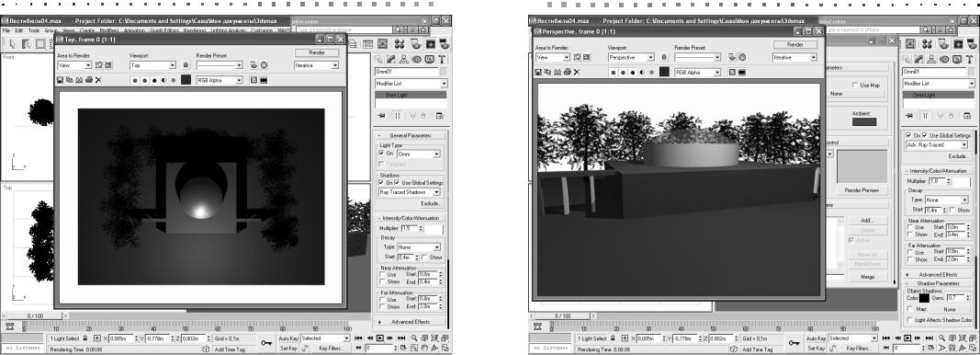
Task: Open the Edit menu
Action: point(18,30)
